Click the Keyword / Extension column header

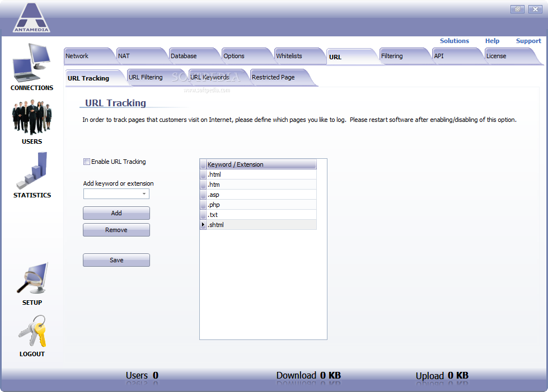pos(261,164)
